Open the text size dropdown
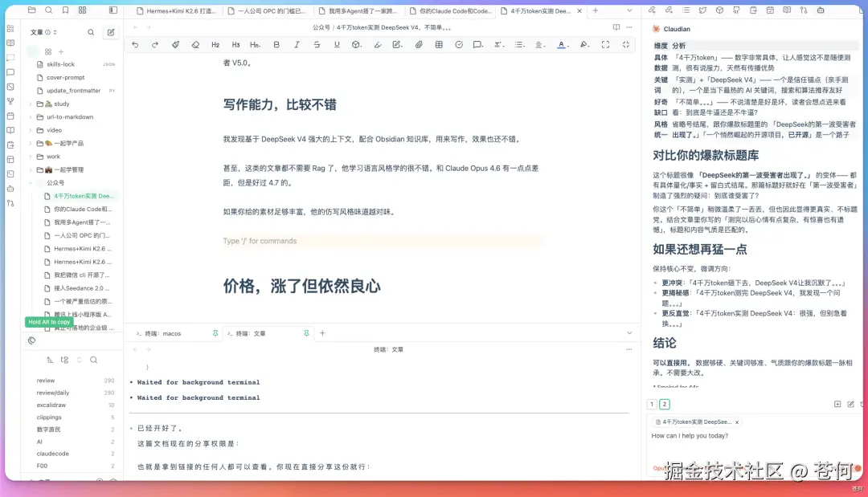Viewport: 868px width, 497px height. [499, 45]
